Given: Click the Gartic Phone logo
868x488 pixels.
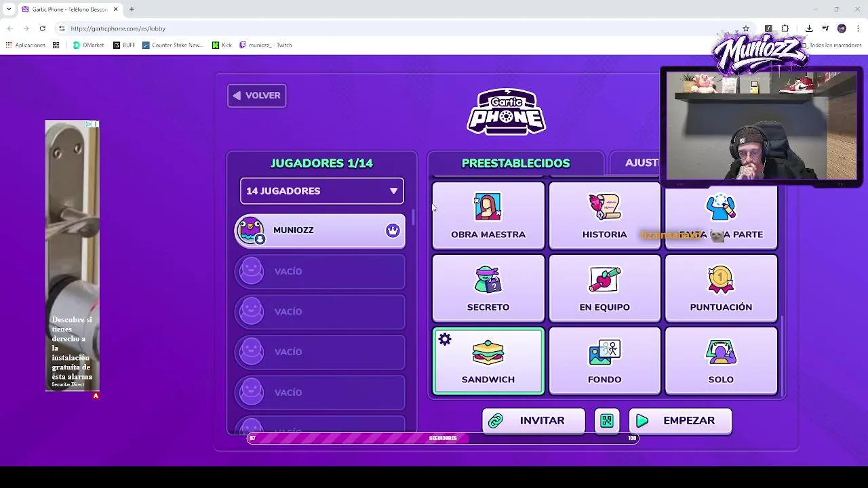Looking at the screenshot, I should (506, 111).
